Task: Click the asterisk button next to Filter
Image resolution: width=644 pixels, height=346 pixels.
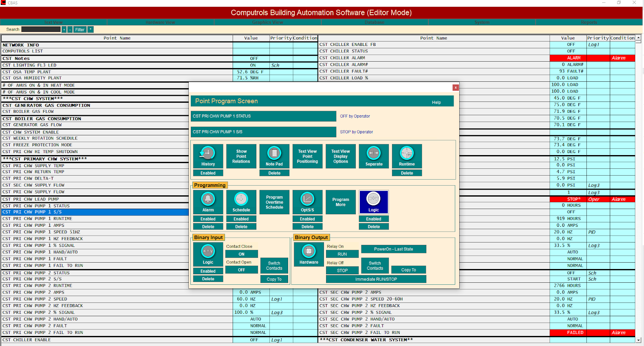Action: click(91, 29)
